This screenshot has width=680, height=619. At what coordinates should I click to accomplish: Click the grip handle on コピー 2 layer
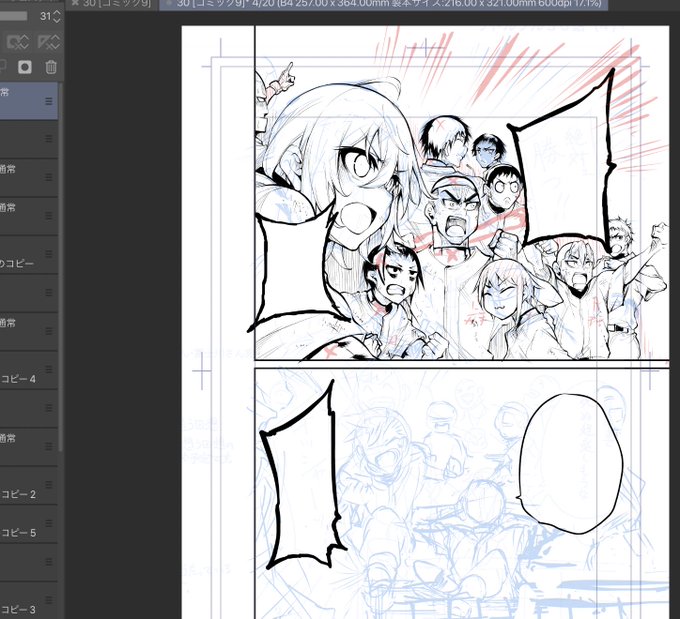click(49, 485)
